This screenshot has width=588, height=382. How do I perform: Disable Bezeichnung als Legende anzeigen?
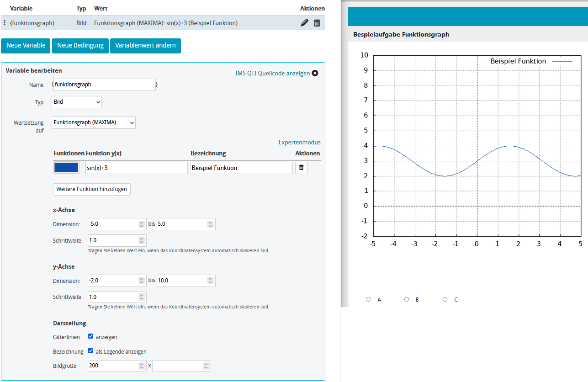(90, 351)
